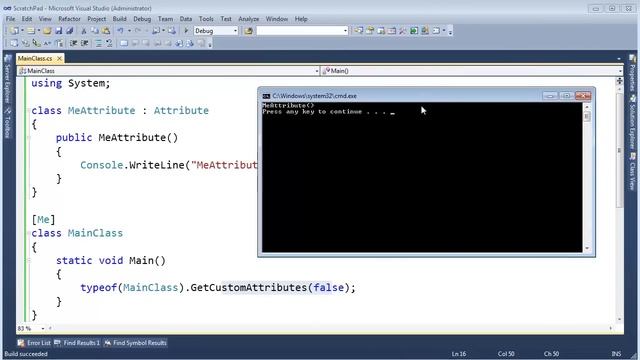640x360 pixels.
Task: Expand the Toolbox side tab
Action: tap(7, 124)
